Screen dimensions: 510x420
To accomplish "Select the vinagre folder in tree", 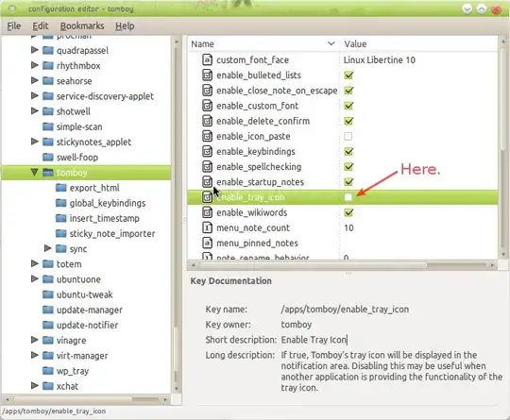I will (x=71, y=341).
